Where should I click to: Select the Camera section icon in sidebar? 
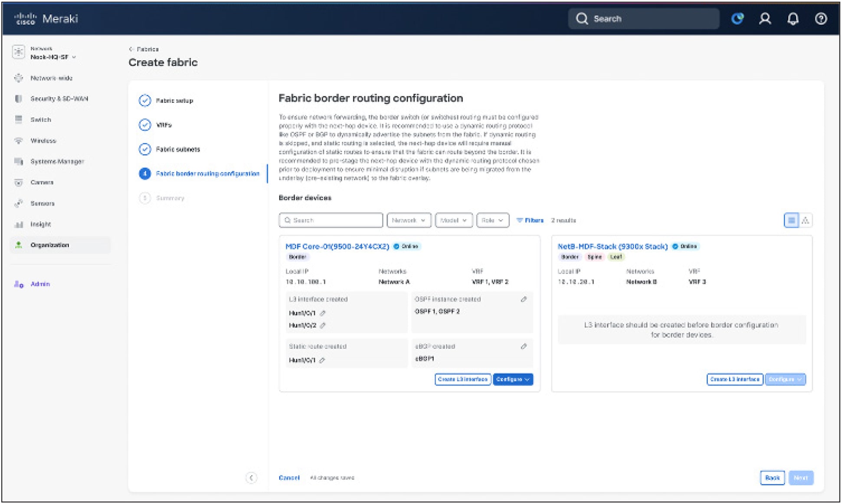click(18, 183)
